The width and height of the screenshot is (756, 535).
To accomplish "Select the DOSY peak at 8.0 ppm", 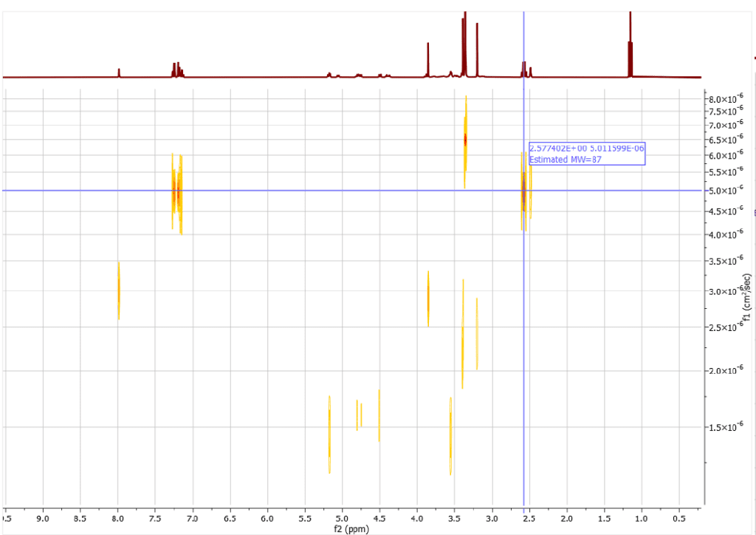I will click(x=118, y=290).
